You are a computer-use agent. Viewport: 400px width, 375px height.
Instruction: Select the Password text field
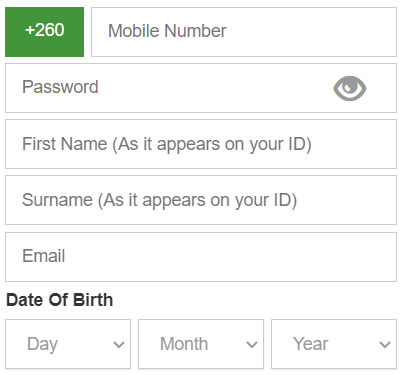tap(201, 88)
